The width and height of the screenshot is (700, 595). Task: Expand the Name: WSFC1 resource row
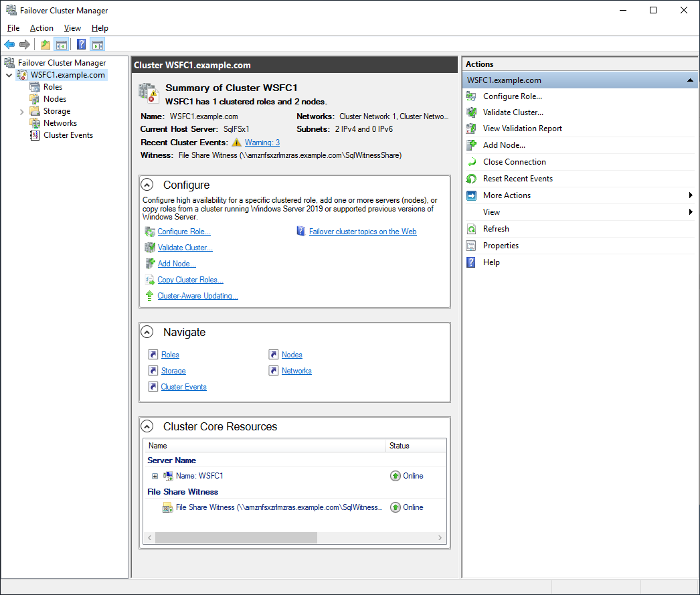click(x=155, y=477)
